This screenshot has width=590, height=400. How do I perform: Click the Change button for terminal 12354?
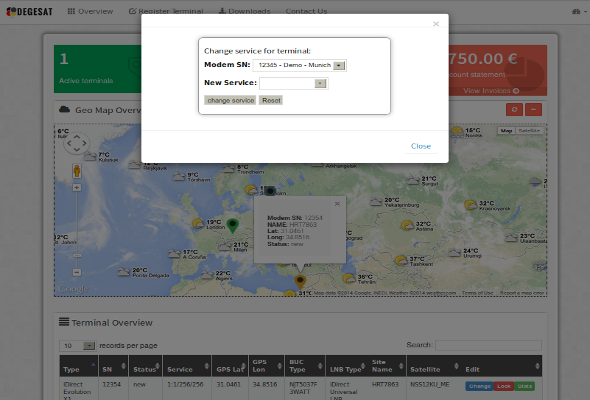[x=479, y=386]
